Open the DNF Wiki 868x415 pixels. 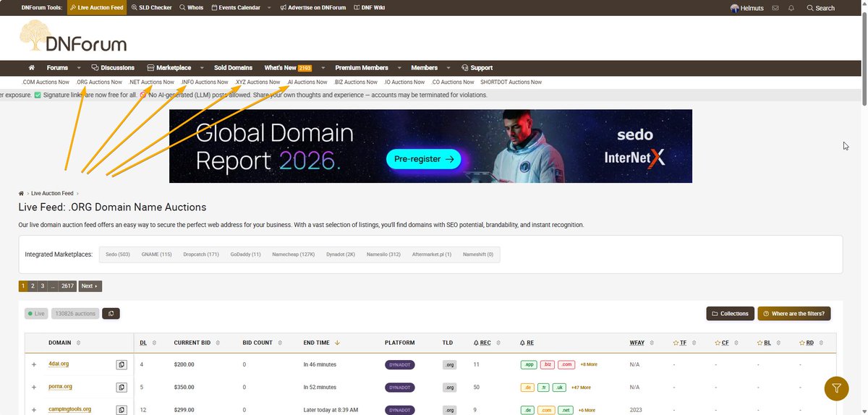pos(369,8)
